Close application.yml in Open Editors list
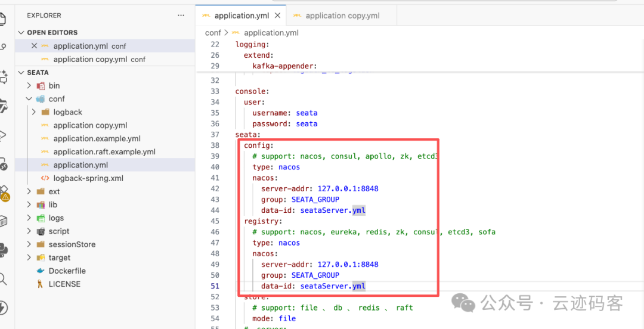644x329 pixels. tap(34, 46)
